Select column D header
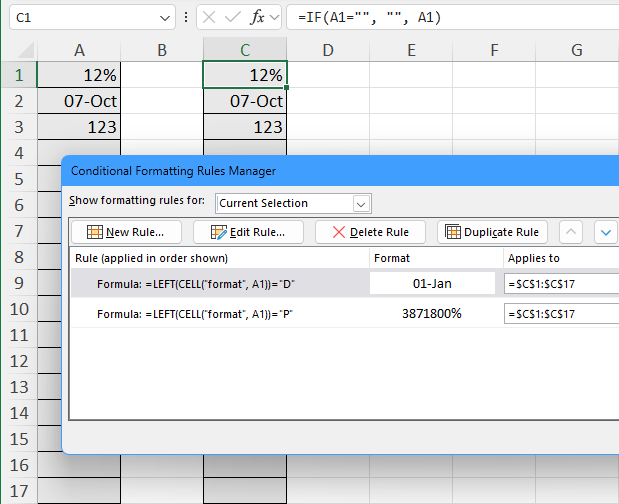This screenshot has height=504, width=619. click(328, 50)
